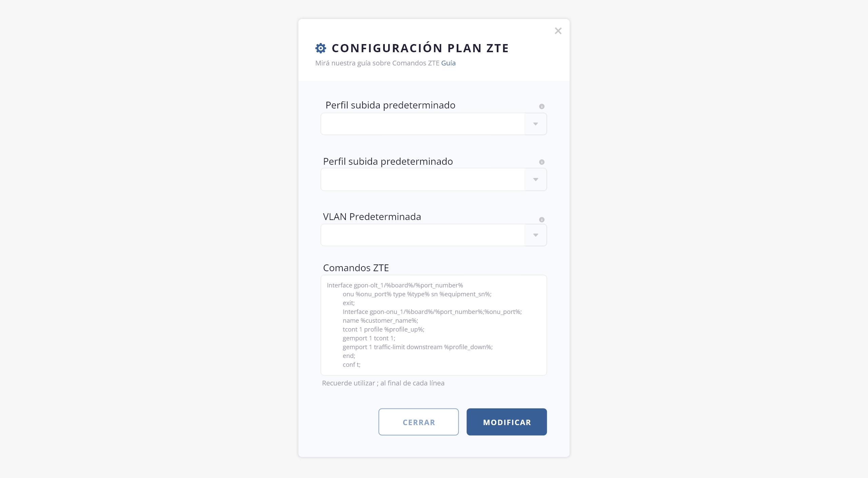Image resolution: width=868 pixels, height=478 pixels.
Task: Click the info icon for the first Perfil subida predeterminado
Action: [x=542, y=106]
